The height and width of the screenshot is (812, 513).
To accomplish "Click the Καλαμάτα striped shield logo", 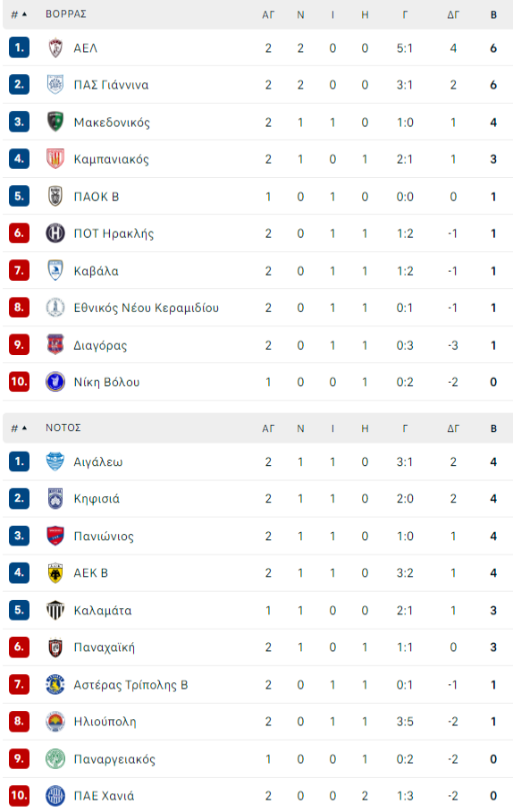I will 55,610.
